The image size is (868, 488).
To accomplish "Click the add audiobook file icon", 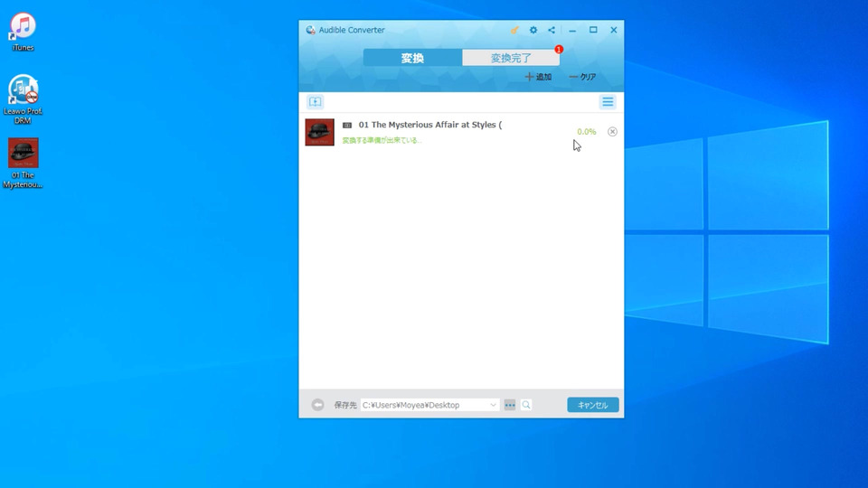I will (315, 102).
